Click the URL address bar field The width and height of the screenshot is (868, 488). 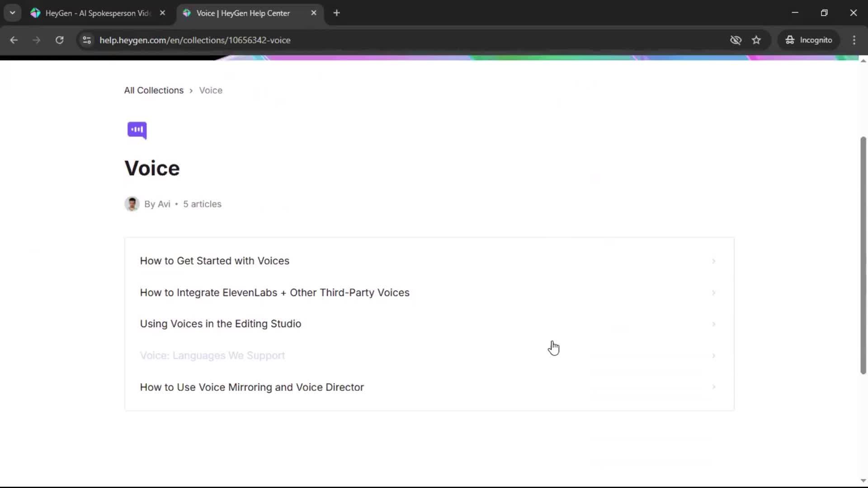[x=362, y=40]
